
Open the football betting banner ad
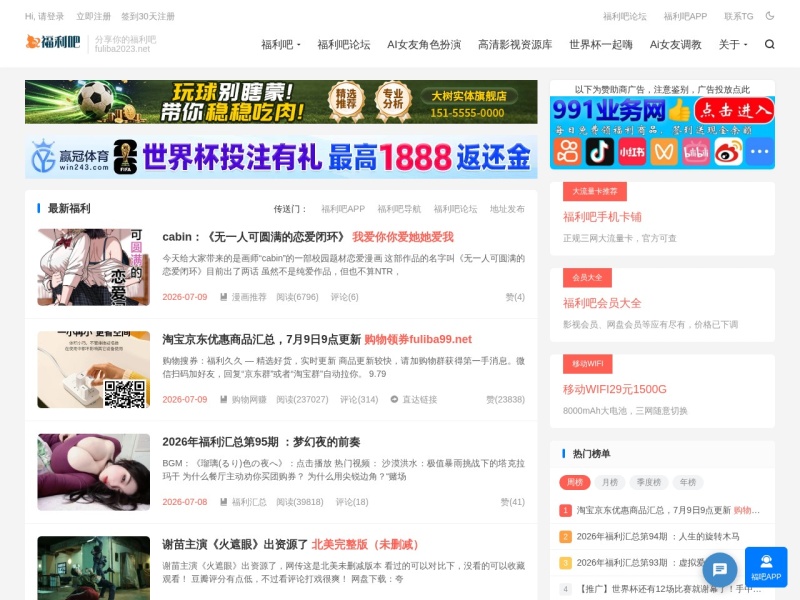(281, 102)
